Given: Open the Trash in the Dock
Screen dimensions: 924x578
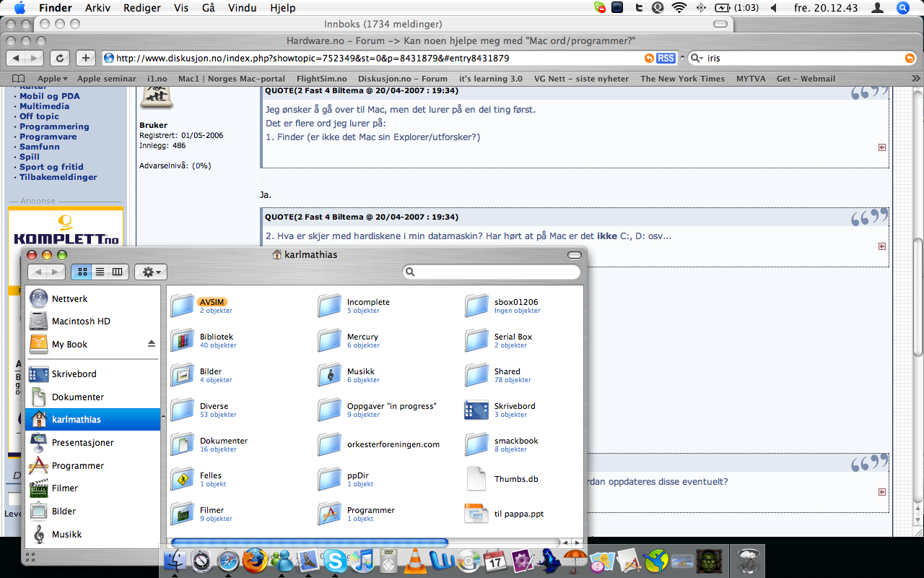Looking at the screenshot, I should (748, 560).
